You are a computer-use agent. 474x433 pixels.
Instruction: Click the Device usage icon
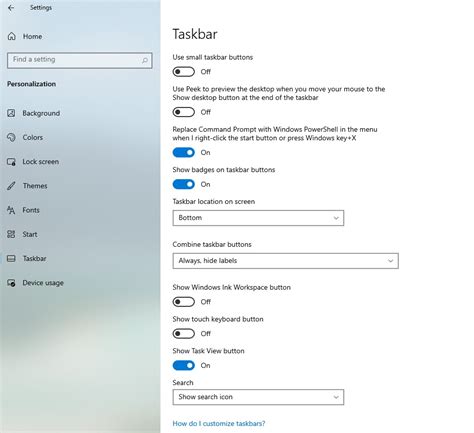point(11,283)
